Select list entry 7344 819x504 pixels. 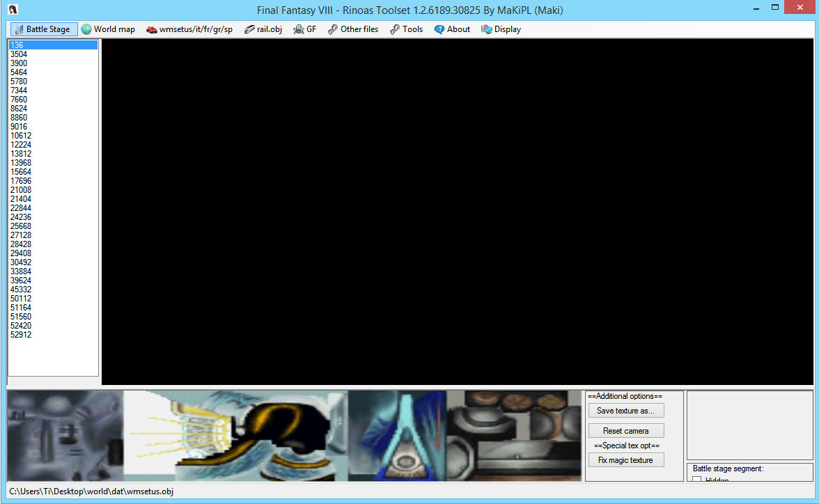pyautogui.click(x=53, y=90)
